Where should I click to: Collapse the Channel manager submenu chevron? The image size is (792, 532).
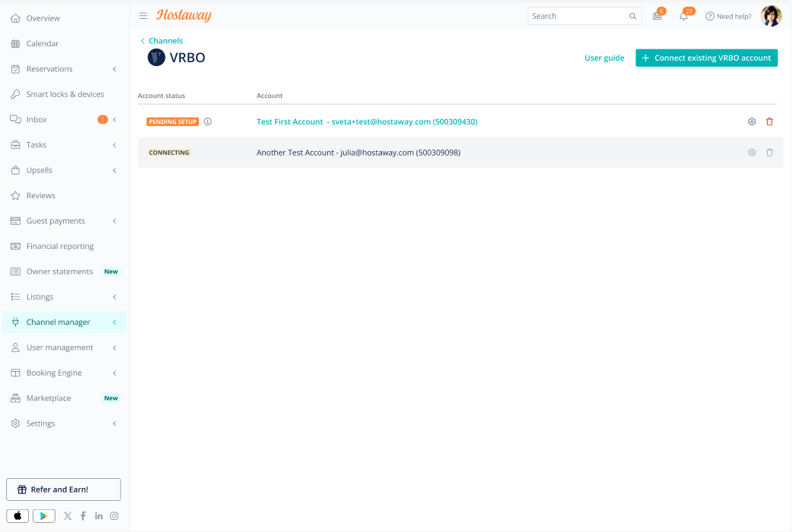coord(115,322)
